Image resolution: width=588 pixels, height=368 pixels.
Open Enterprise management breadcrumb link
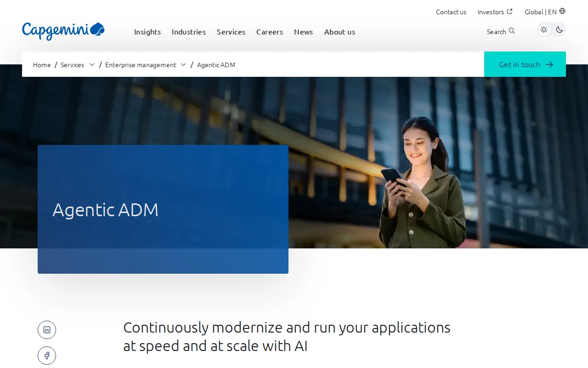click(x=141, y=65)
